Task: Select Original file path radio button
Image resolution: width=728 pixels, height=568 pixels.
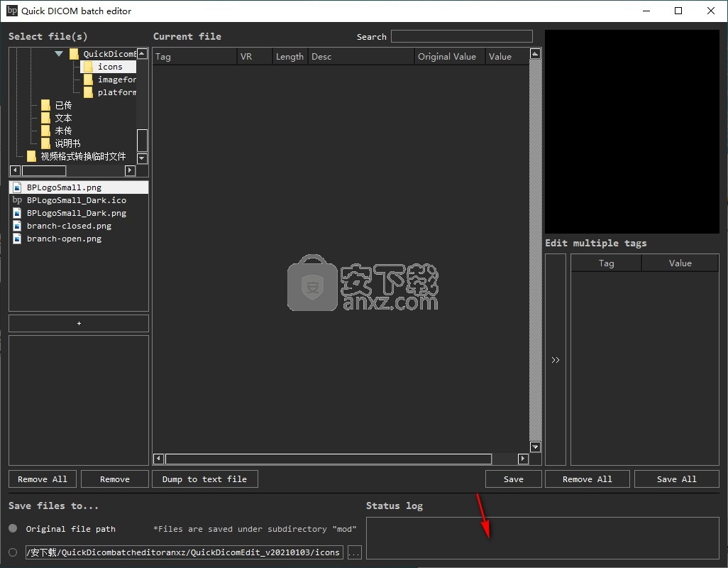Action: coord(13,528)
